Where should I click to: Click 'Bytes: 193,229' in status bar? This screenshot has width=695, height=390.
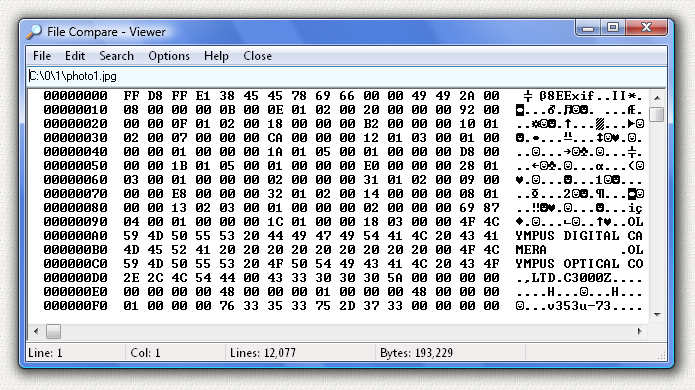(416, 353)
